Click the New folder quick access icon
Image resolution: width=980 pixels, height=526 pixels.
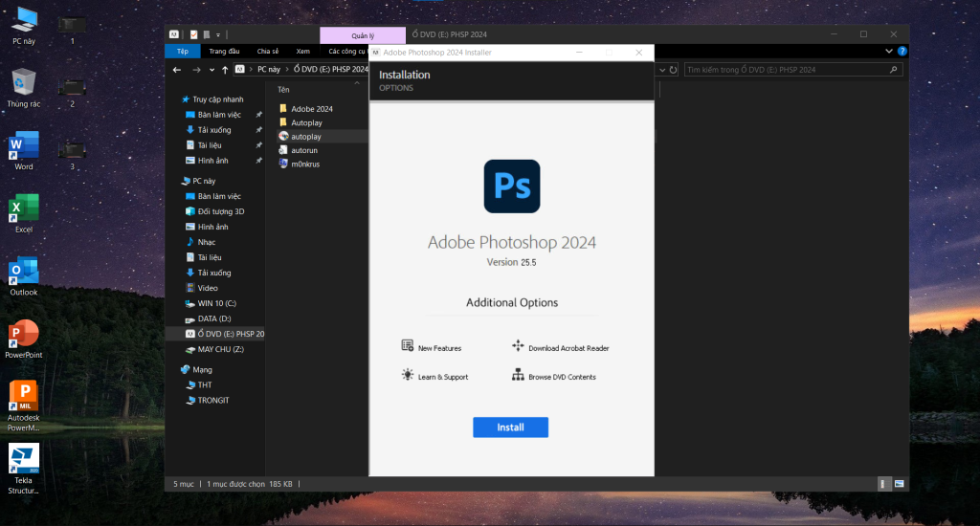(207, 35)
